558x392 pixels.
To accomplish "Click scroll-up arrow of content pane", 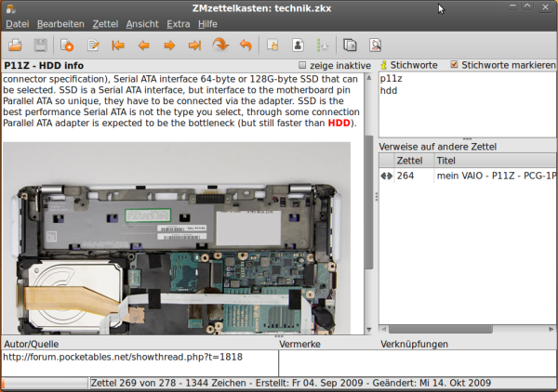I will [x=368, y=78].
